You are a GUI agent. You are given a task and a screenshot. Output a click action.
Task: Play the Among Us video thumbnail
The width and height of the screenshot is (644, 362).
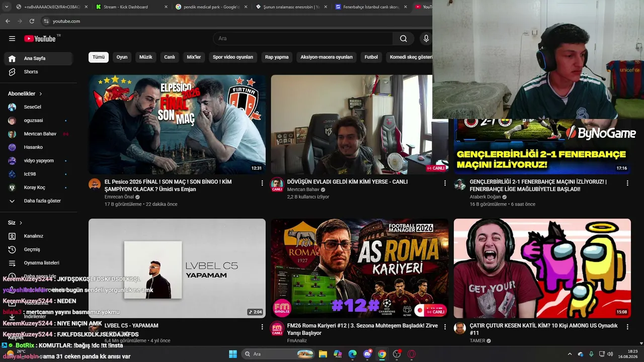coord(542,268)
